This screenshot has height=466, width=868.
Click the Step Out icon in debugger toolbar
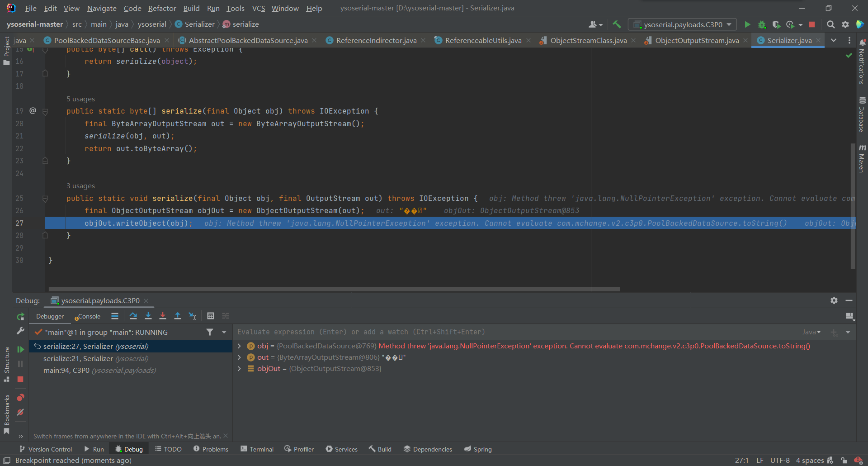(x=178, y=316)
